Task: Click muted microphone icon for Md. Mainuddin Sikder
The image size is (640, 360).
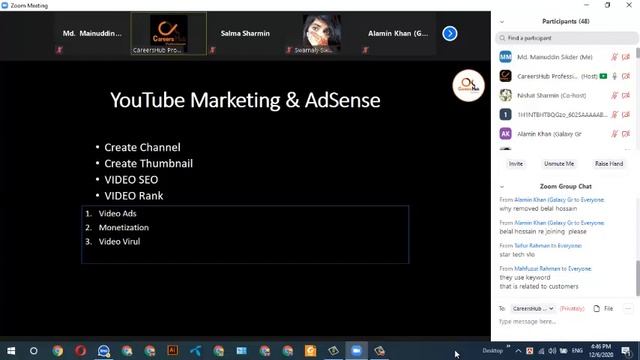Action: [614, 57]
